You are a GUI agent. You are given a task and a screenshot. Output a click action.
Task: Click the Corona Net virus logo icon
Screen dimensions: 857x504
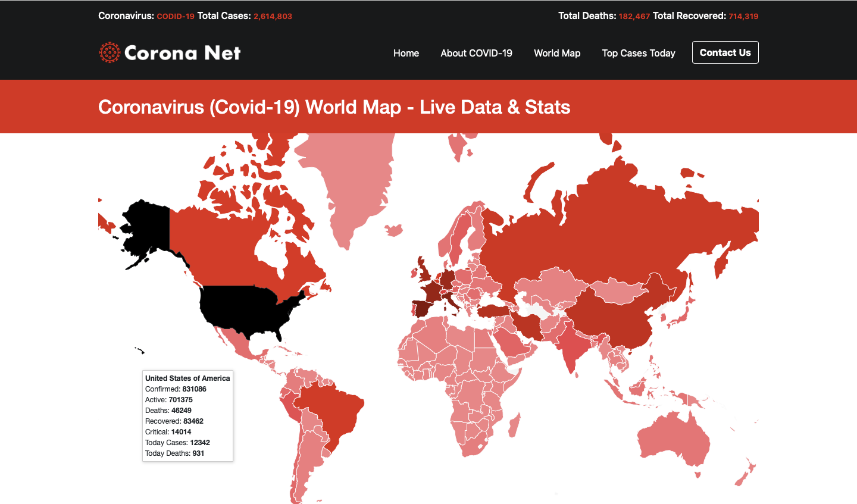(109, 52)
